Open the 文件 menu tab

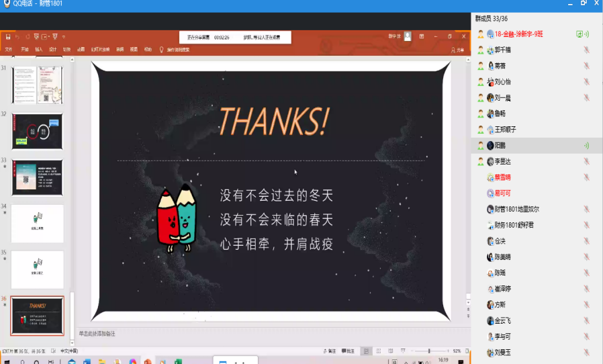click(9, 49)
